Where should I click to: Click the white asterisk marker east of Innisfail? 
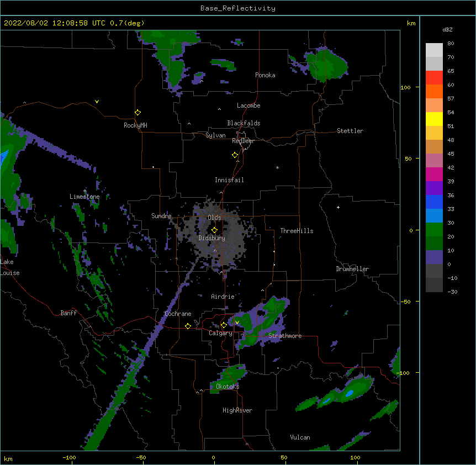tap(277, 167)
